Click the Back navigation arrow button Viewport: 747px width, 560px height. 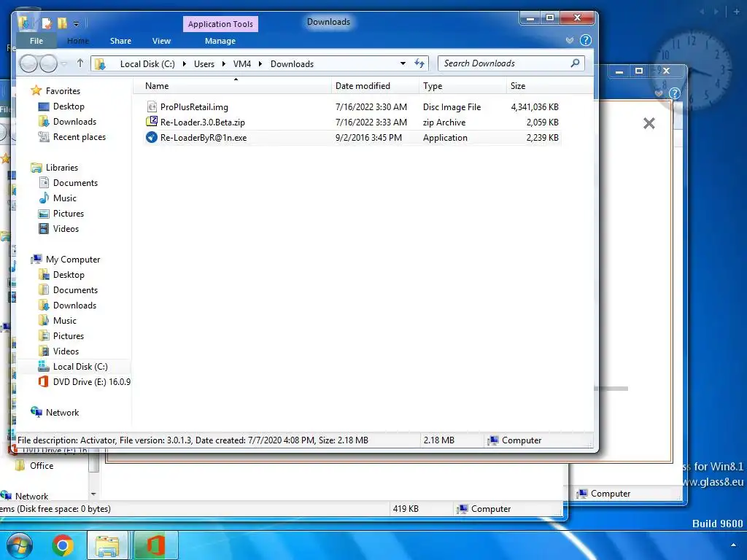click(x=28, y=63)
